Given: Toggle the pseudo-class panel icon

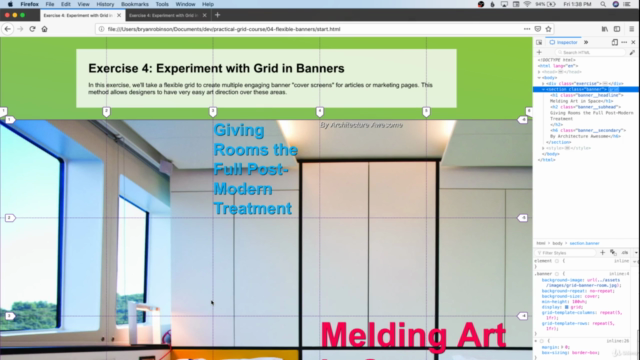Looking at the screenshot, I should [613, 253].
